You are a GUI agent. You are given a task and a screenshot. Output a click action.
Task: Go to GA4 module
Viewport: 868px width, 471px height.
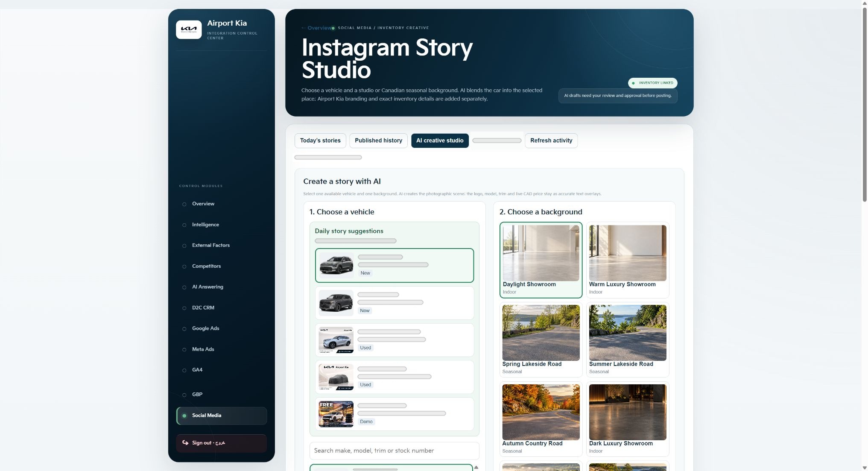(x=221, y=370)
